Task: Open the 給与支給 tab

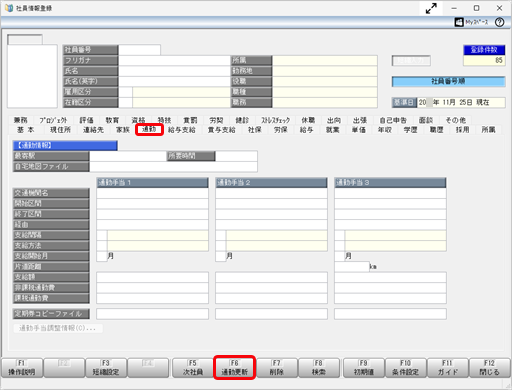Action: pyautogui.click(x=182, y=130)
